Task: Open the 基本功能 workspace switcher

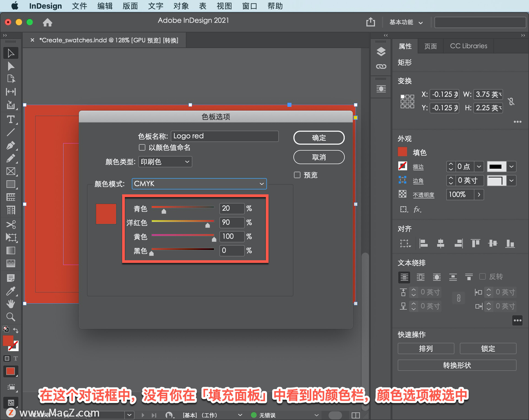Action: [x=406, y=22]
